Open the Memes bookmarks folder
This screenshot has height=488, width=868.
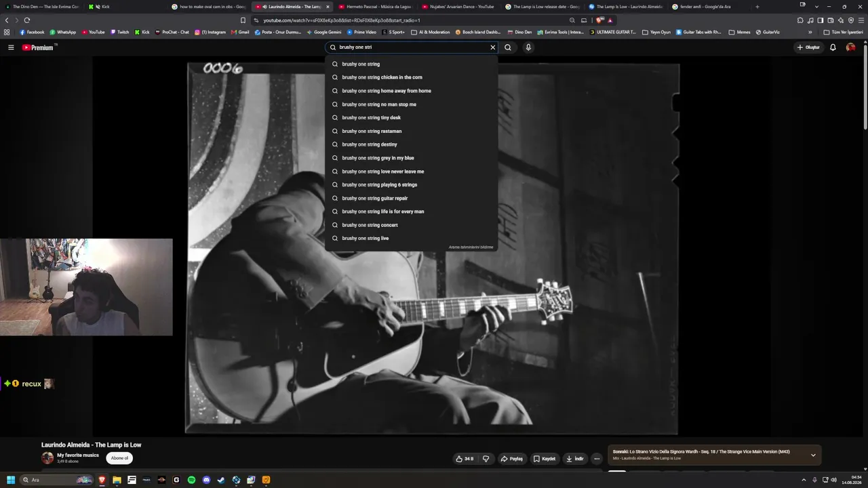tap(740, 32)
